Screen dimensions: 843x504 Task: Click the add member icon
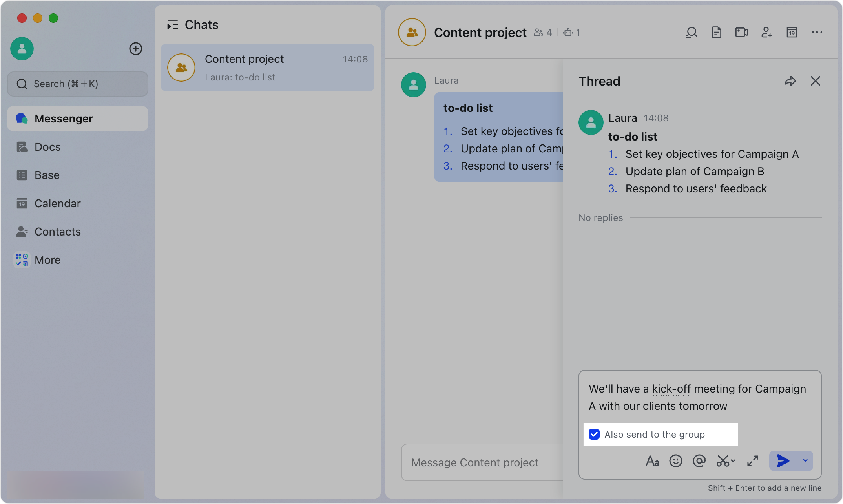click(766, 32)
